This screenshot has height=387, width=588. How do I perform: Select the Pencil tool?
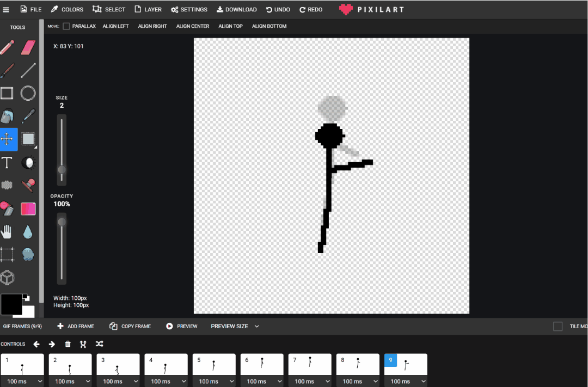click(7, 47)
